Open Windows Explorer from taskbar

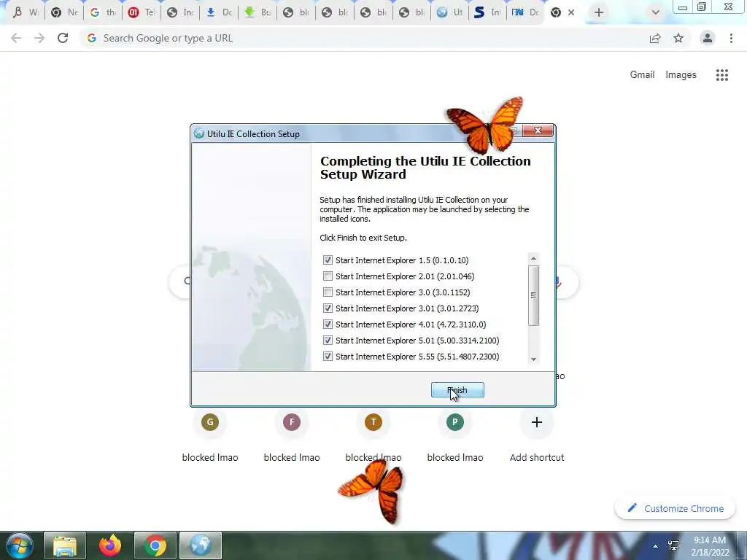(65, 545)
